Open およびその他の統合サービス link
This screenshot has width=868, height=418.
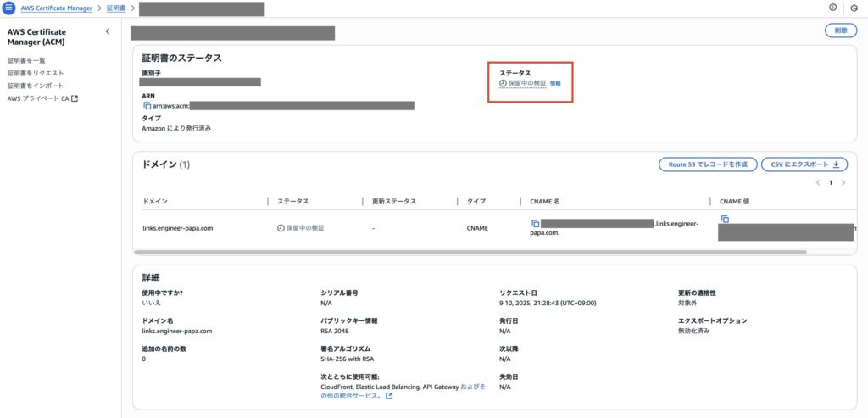point(403,392)
